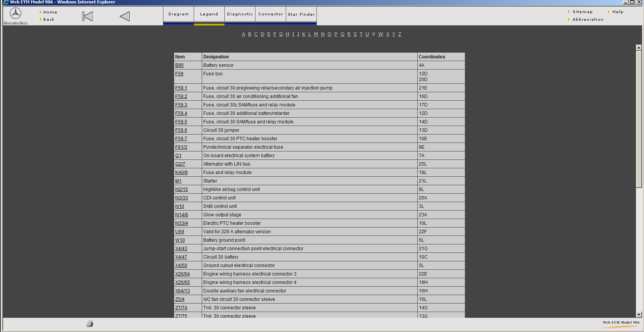Open item F59.7 PTC heater booster fuse
Viewport: 644px width, 332px height.
181,139
